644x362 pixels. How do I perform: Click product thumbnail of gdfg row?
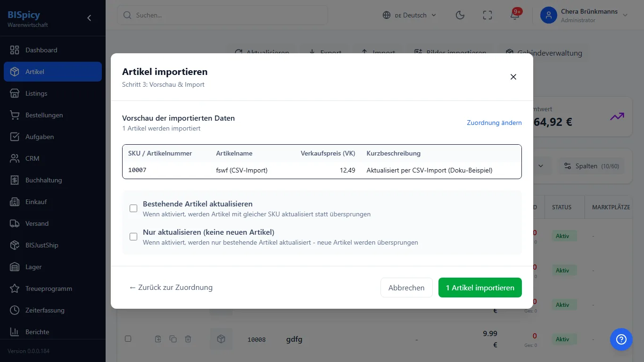pos(221,339)
